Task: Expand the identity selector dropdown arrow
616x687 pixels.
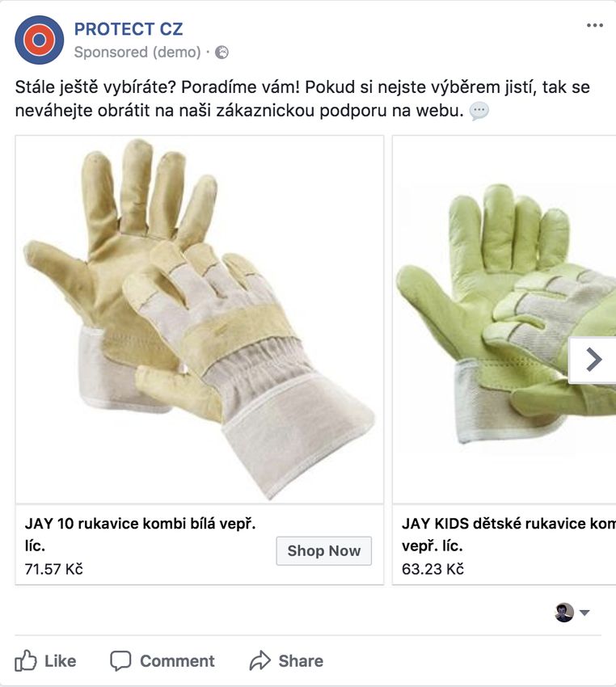Action: pos(584,613)
